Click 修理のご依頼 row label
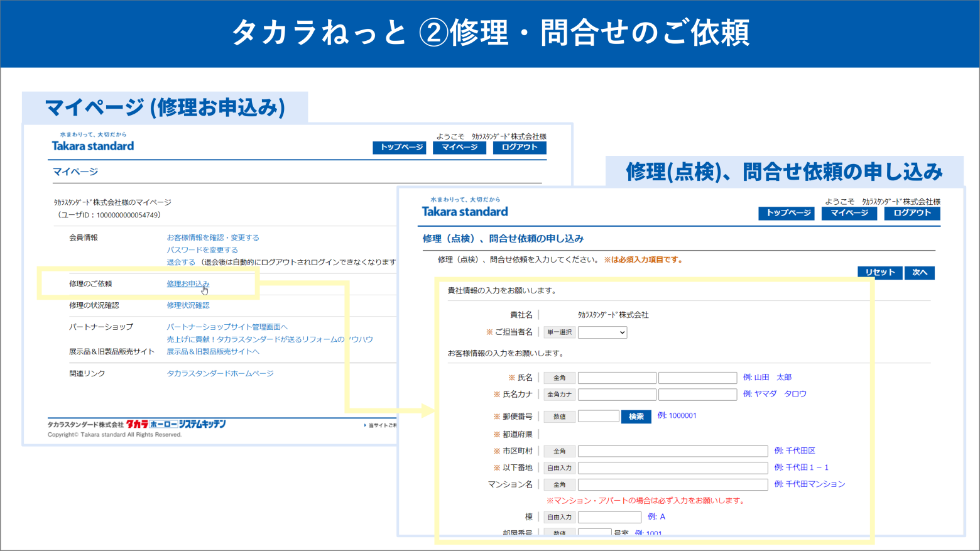This screenshot has height=551, width=980. click(x=90, y=284)
